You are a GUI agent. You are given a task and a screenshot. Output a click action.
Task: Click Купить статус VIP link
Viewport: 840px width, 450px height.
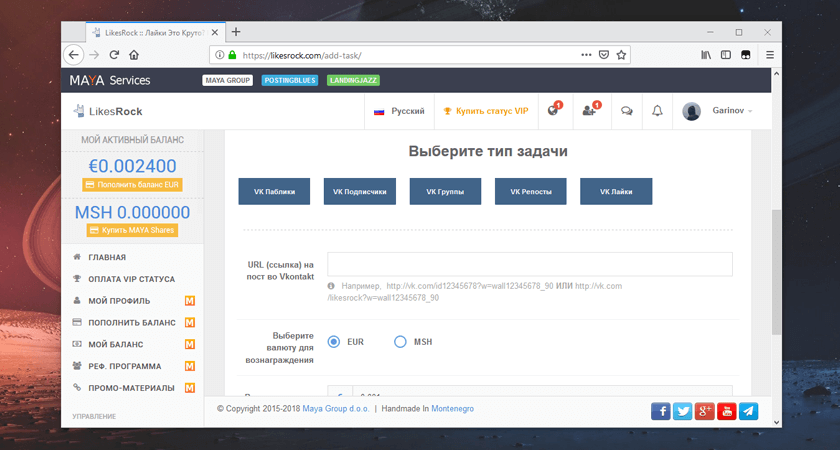486,111
